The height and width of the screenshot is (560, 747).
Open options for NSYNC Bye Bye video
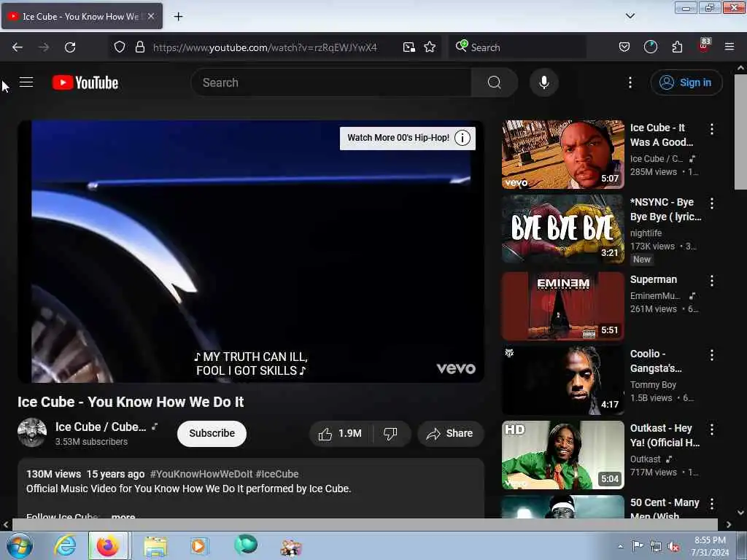pyautogui.click(x=712, y=203)
